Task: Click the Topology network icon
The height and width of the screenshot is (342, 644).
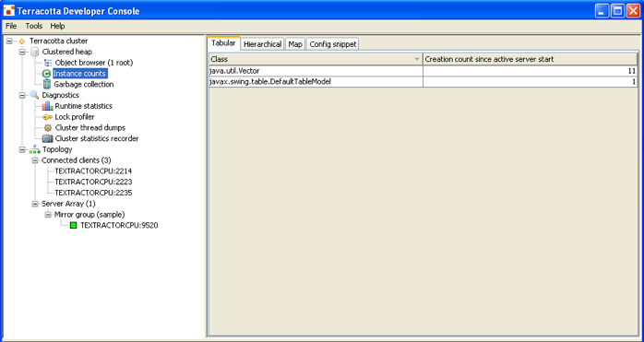Action: [34, 150]
